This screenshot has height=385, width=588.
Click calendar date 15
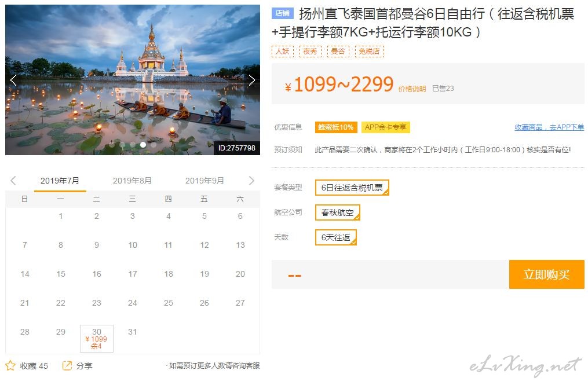(x=61, y=274)
